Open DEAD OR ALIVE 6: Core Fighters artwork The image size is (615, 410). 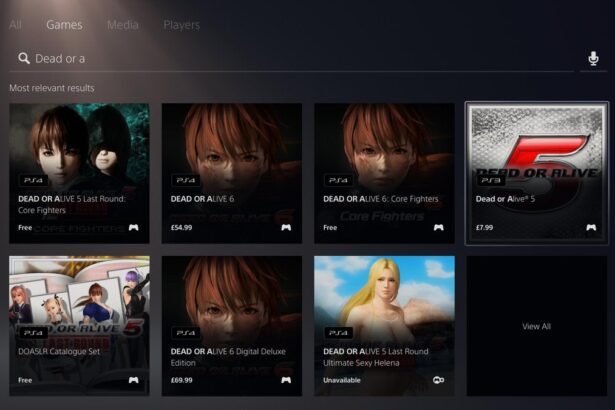tap(384, 173)
